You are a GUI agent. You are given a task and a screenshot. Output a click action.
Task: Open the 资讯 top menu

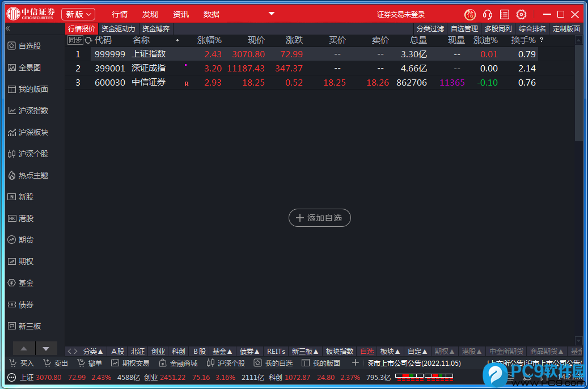tap(181, 14)
